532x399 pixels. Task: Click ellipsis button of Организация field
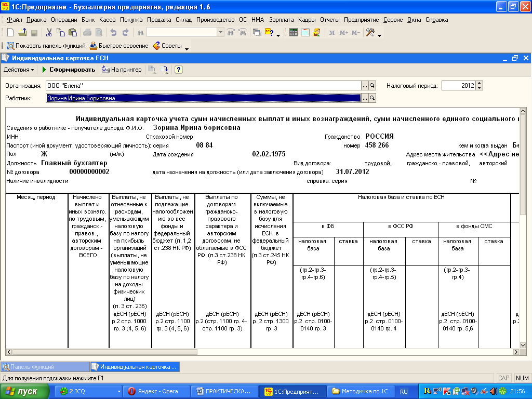coord(365,86)
